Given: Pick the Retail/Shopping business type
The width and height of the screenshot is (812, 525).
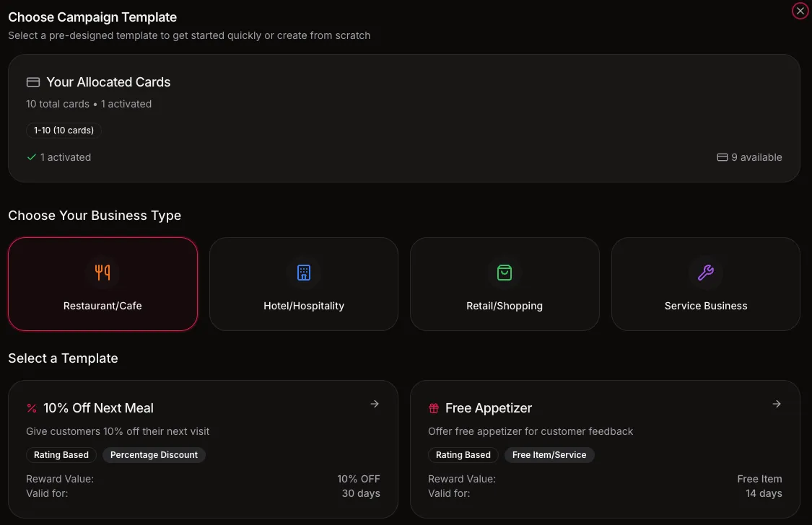Looking at the screenshot, I should (x=505, y=306).
